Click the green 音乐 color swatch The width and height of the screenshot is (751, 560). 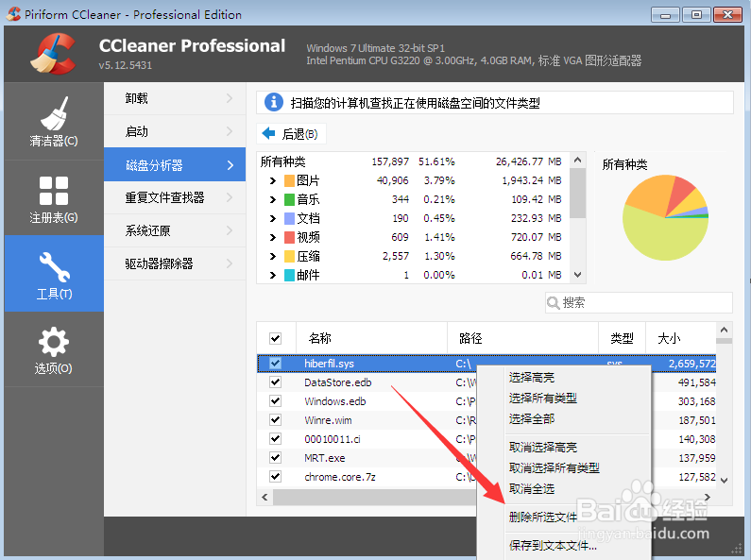(289, 199)
